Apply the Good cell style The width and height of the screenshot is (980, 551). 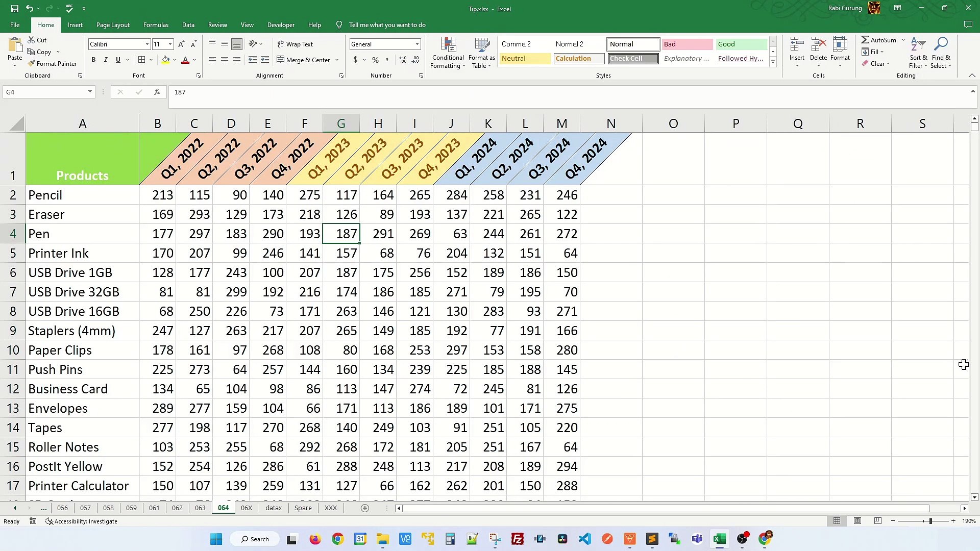pos(741,44)
